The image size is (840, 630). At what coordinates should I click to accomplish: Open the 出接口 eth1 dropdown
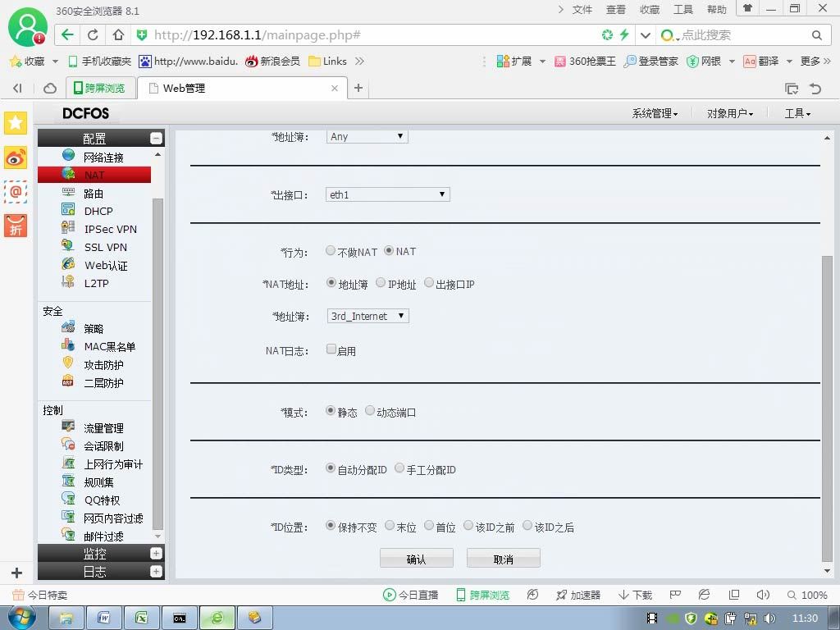[x=387, y=194]
